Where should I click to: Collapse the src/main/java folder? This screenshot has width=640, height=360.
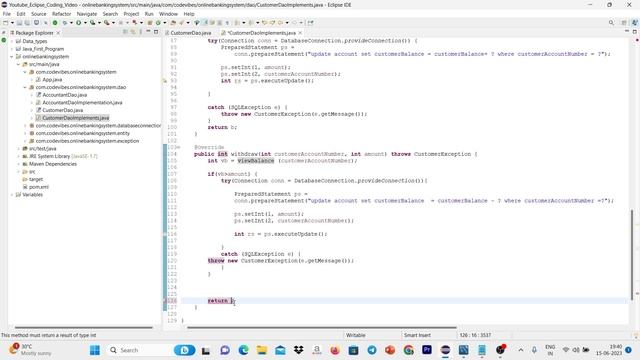(18, 64)
